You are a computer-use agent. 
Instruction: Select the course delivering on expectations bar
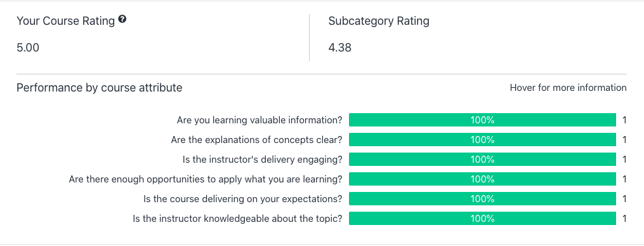click(x=482, y=199)
